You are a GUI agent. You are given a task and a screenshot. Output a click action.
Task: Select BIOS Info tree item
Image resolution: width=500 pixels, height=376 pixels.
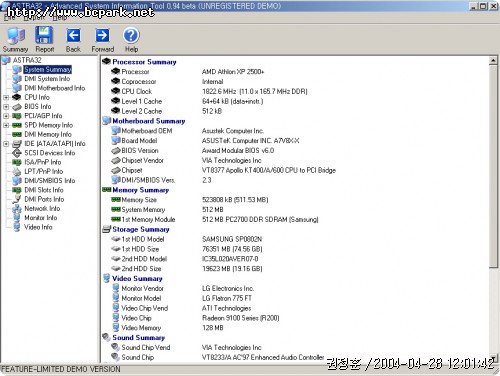[x=38, y=107]
